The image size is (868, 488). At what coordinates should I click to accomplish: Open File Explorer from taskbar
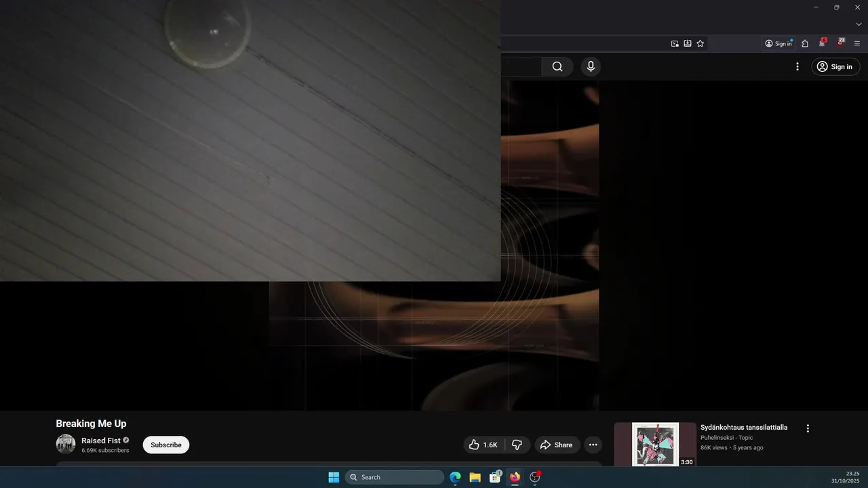(x=475, y=477)
